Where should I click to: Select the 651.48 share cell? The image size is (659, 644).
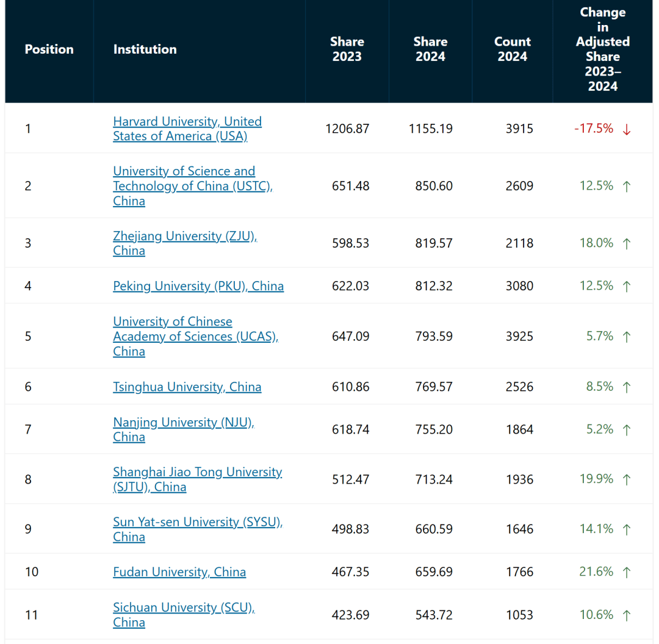coord(350,185)
